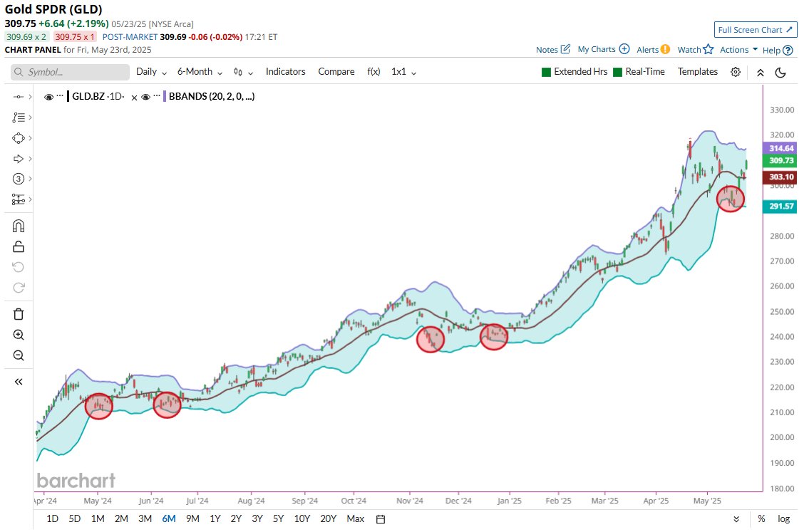The width and height of the screenshot is (809, 532).
Task: Select the 3M time range
Action: coord(145,519)
